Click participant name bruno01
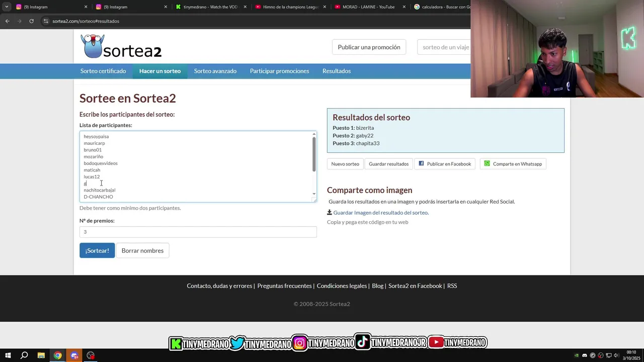The image size is (644, 362). coord(93,150)
